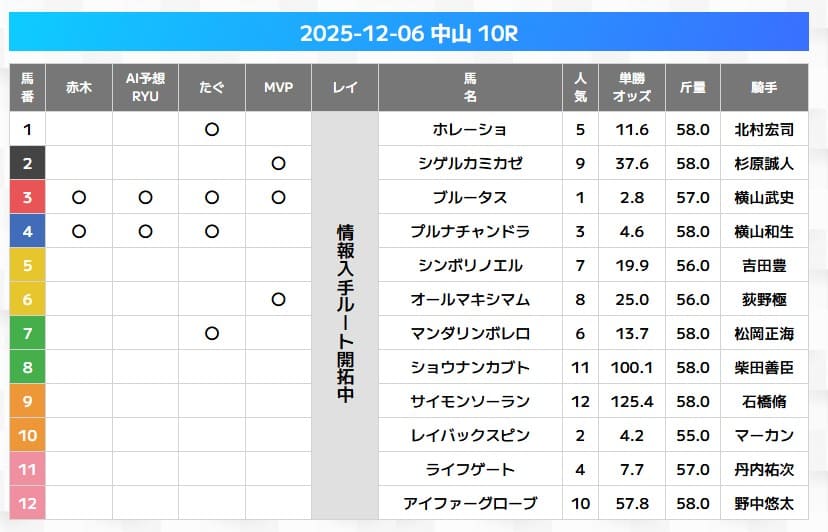Sort by the 単勝オッズ column header
This screenshot has height=532, width=828.
click(x=634, y=87)
